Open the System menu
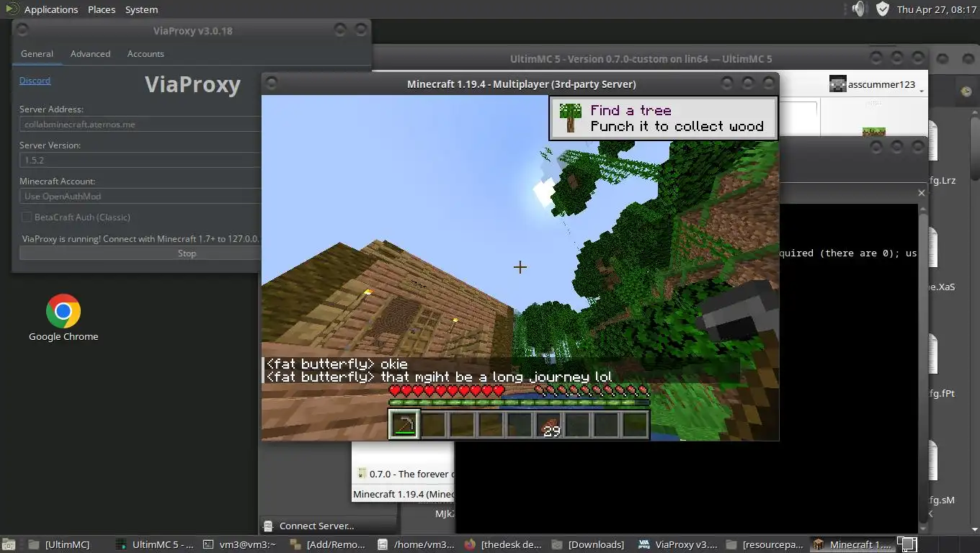Image resolution: width=980 pixels, height=553 pixels. (141, 9)
